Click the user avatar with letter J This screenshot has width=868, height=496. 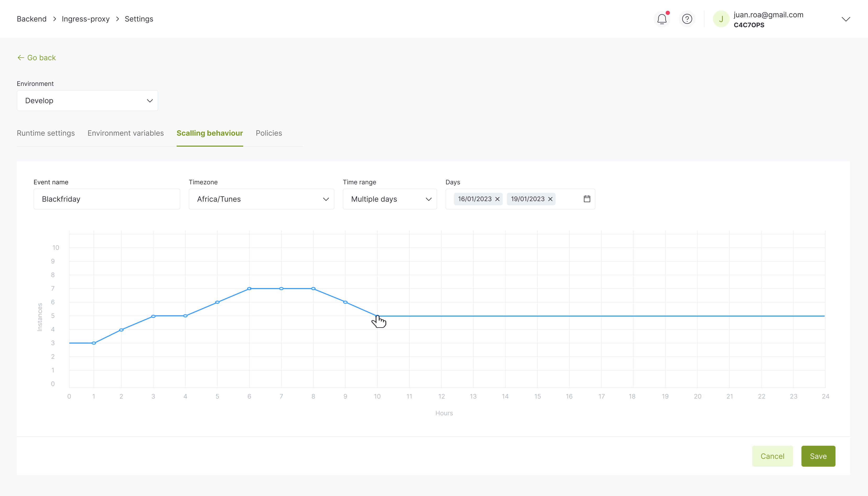coord(721,19)
